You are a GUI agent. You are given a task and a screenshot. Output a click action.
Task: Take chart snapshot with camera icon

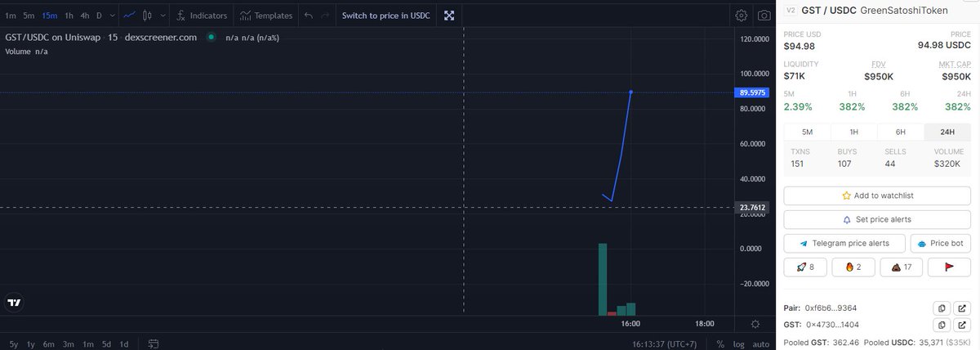(764, 16)
